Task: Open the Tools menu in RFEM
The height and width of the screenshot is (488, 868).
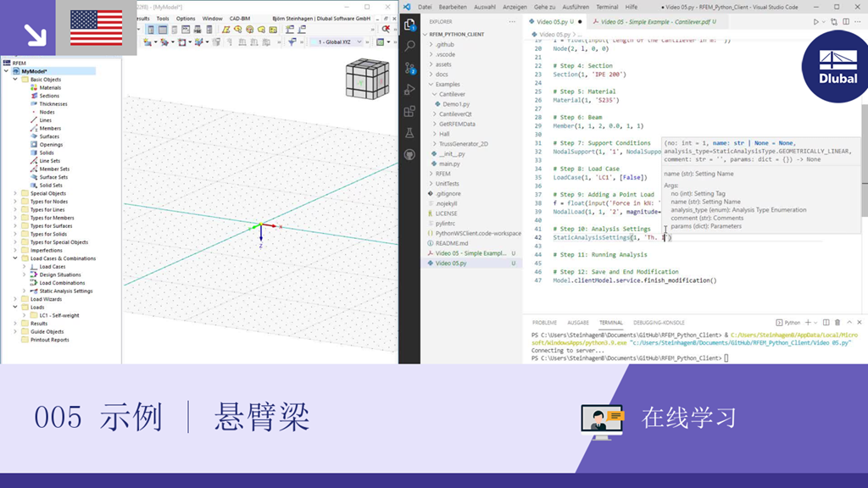Action: pos(163,19)
